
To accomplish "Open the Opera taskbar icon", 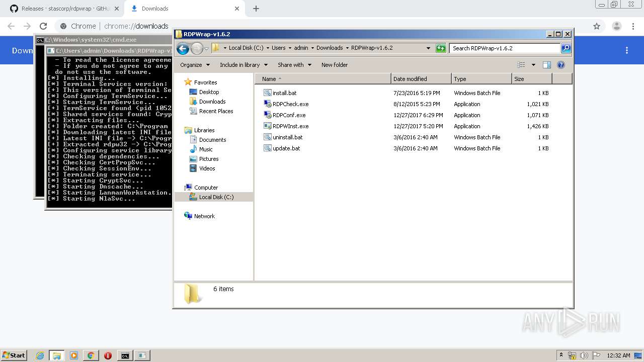I will click(x=108, y=355).
